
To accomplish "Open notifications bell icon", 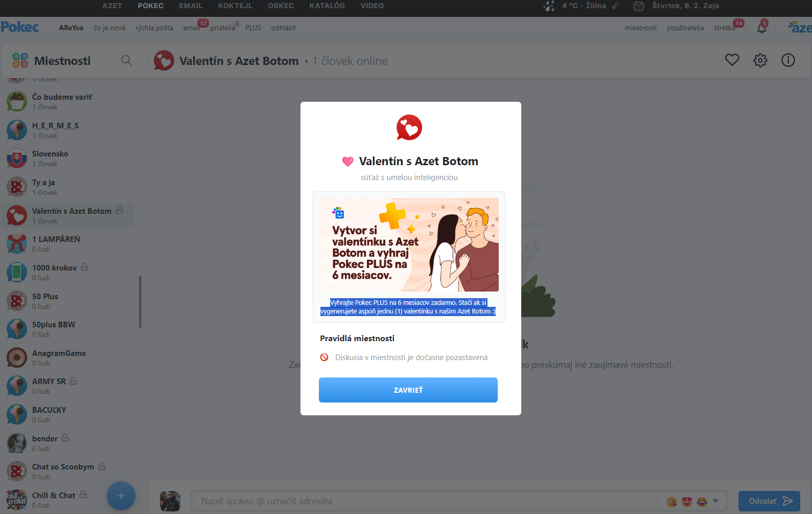I will [x=761, y=28].
